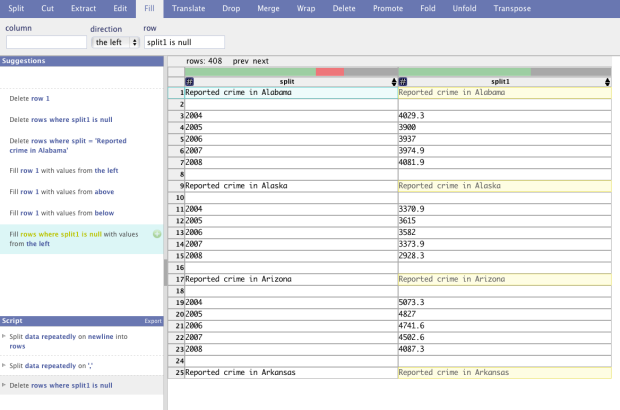
Task: Click the split1 column type icon
Action: [403, 82]
